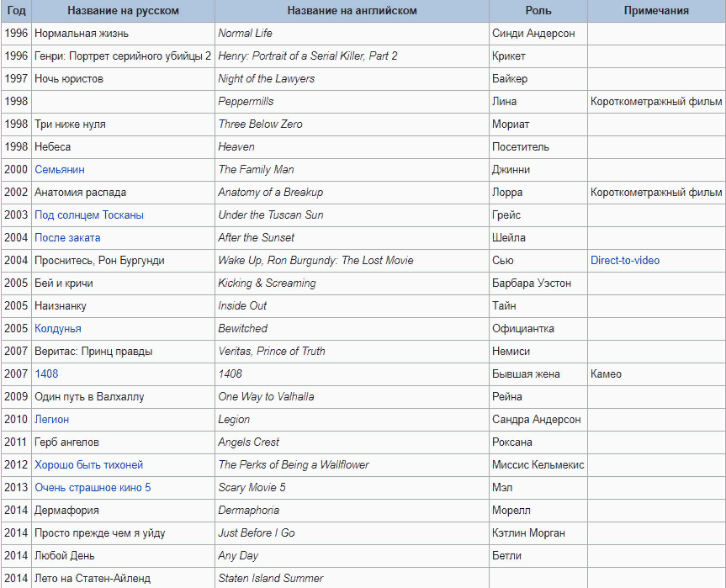Click the Джинни role cell
This screenshot has height=588, width=726.
(538, 169)
